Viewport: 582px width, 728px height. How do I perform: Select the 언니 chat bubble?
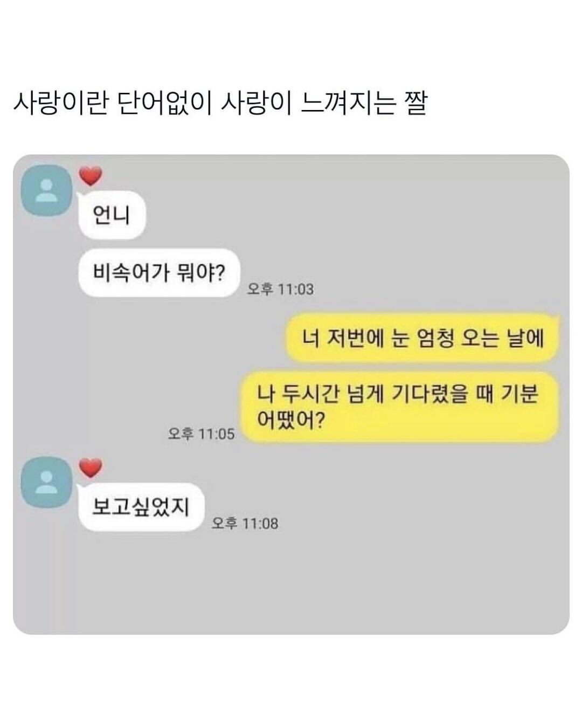coord(112,215)
